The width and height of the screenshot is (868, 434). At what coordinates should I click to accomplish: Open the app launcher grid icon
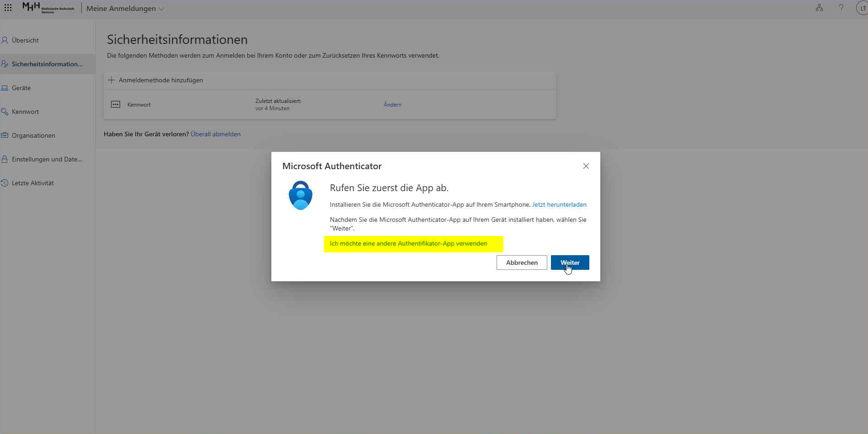(8, 8)
